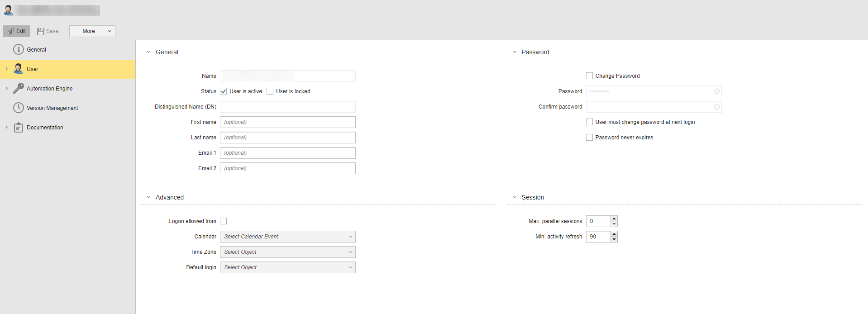Decrease Min. activity refresh with down arrow
868x314 pixels.
click(614, 239)
